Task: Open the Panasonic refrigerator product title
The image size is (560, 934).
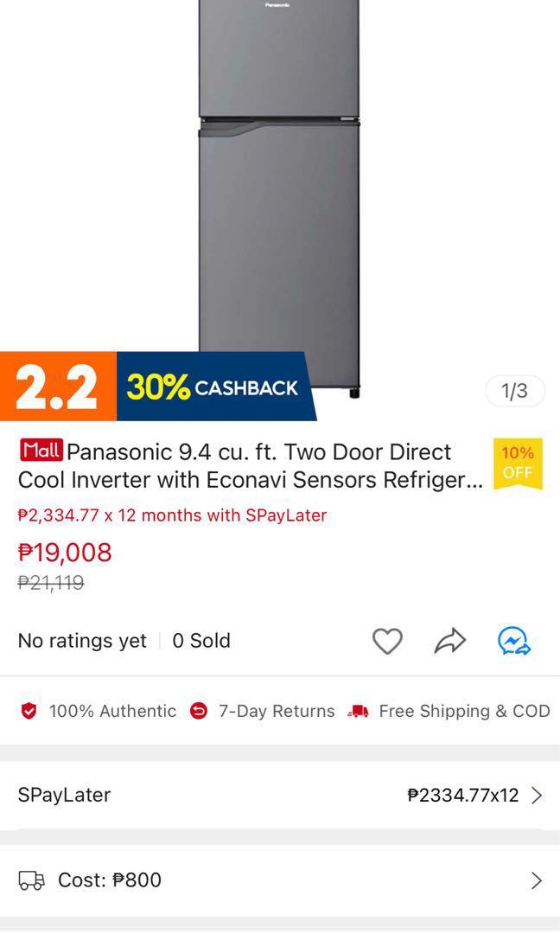Action: tap(250, 466)
